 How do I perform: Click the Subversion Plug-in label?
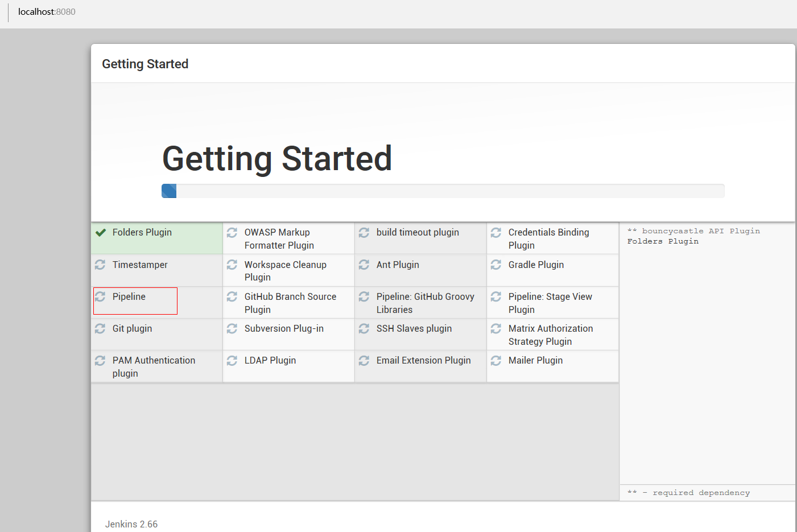(284, 328)
